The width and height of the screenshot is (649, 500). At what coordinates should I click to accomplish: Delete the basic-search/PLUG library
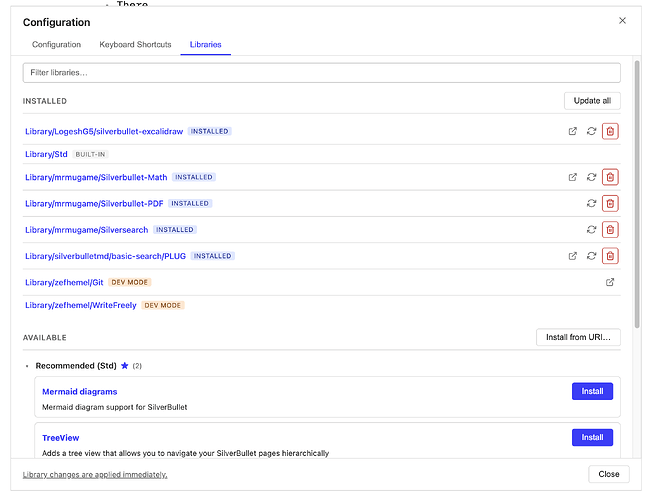point(610,256)
